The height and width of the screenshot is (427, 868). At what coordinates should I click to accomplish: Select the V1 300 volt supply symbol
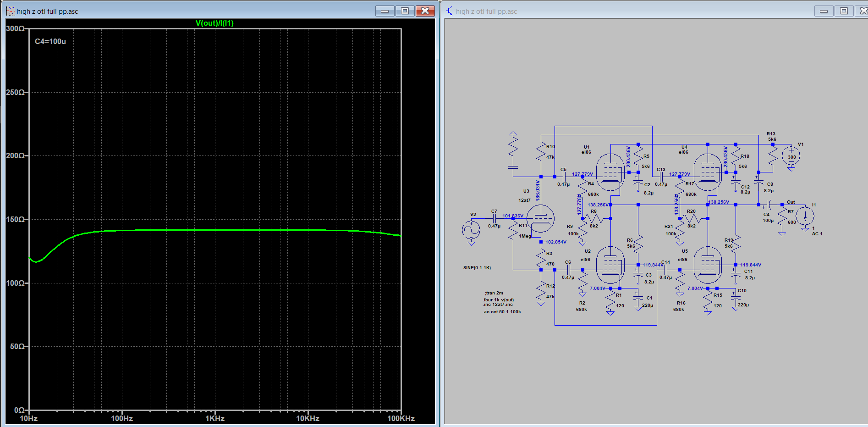pos(791,156)
